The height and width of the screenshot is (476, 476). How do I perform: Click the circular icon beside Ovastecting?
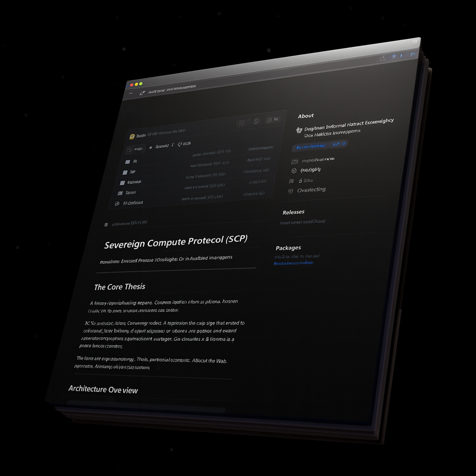click(x=291, y=191)
